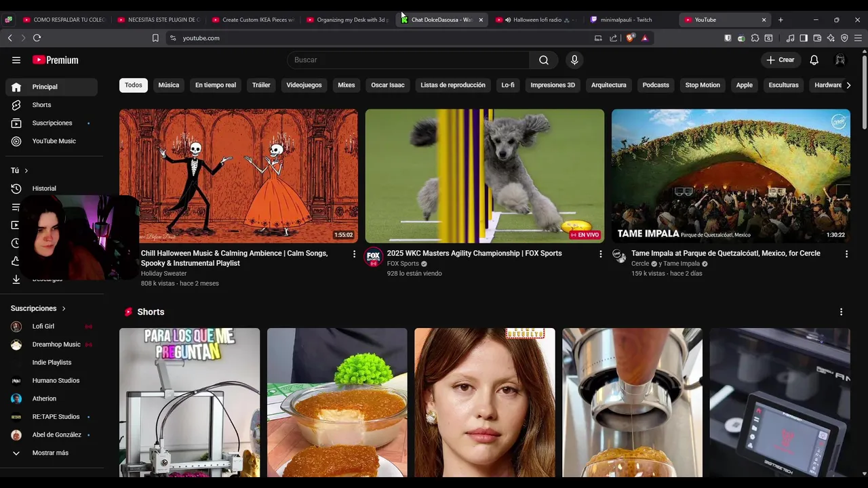
Task: Open Shorts section options menu
Action: click(841, 312)
